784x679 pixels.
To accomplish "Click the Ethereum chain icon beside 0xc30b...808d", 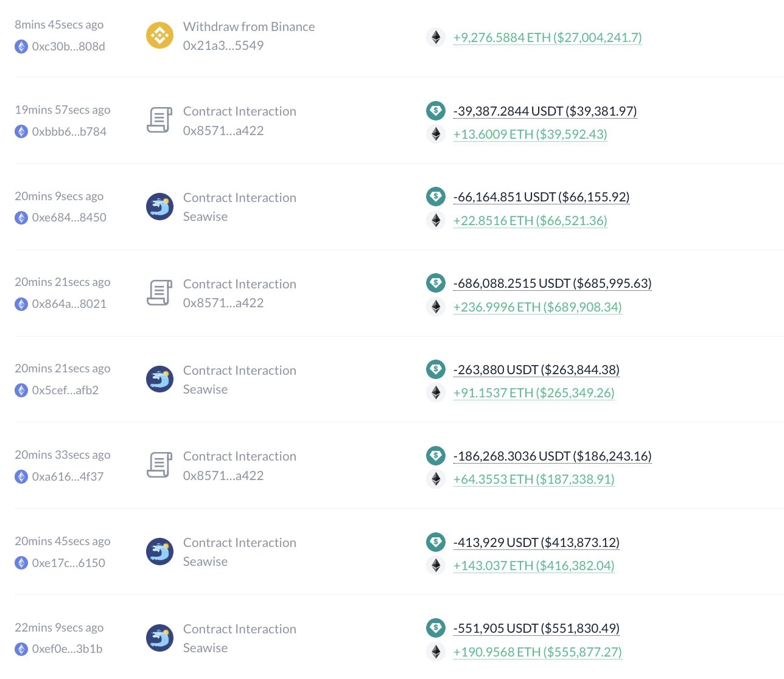I will [21, 46].
